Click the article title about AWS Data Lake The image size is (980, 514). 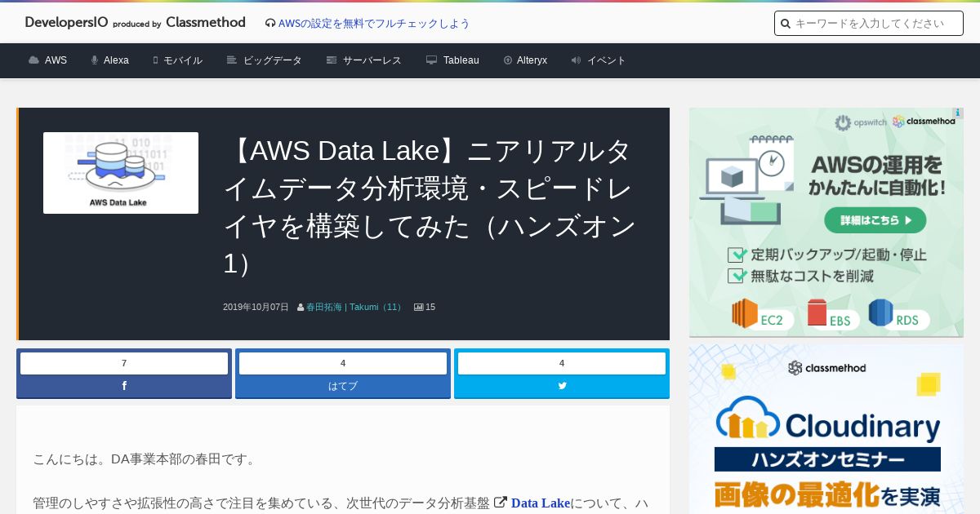[430, 207]
